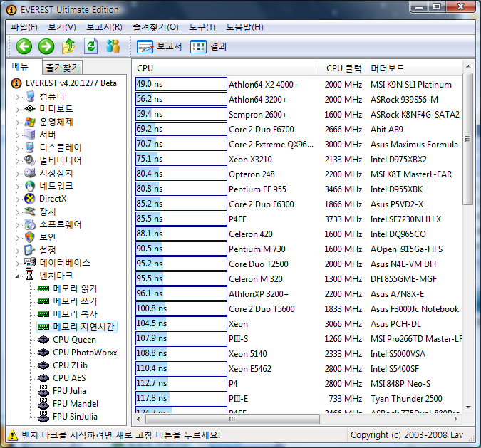Select the Core 2 Duo E6700 row
The width and height of the screenshot is (481, 448).
tap(298, 129)
